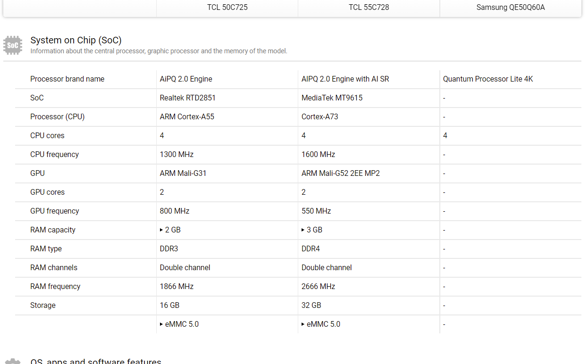Viewport: 588px width, 364px height.
Task: Click the Samsung CPU cores value 4
Action: [445, 136]
